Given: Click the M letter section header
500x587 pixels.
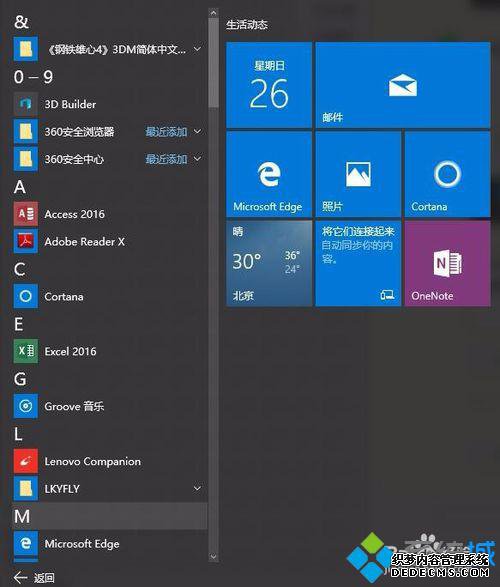Looking at the screenshot, I should tap(22, 516).
